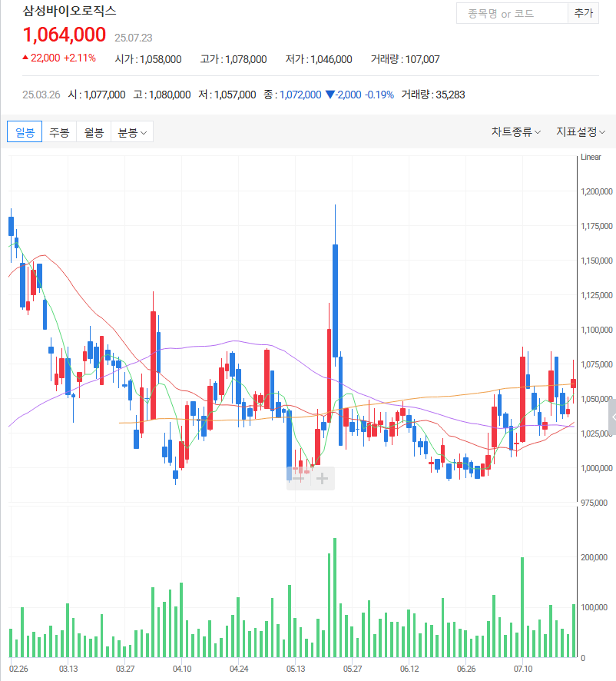Viewport: 616px width, 681px height.
Task: Click the tallest blue candle near 05.27
Action: (x=335, y=301)
